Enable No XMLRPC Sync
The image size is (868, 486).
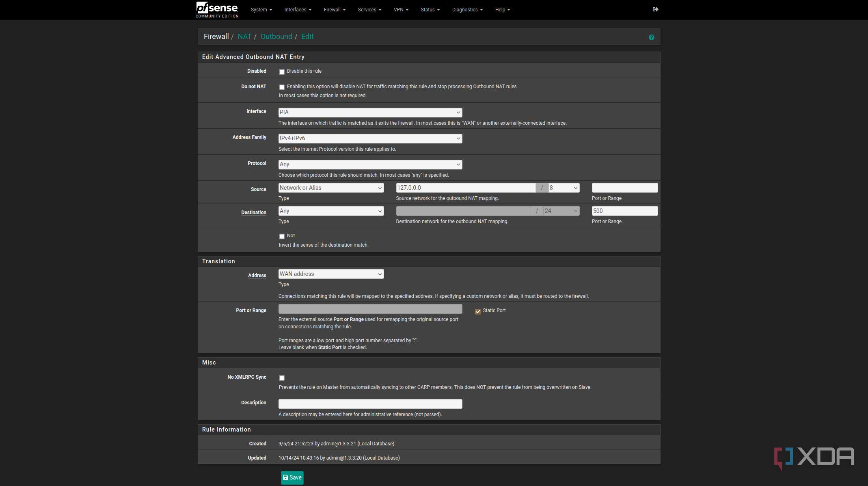pos(282,378)
